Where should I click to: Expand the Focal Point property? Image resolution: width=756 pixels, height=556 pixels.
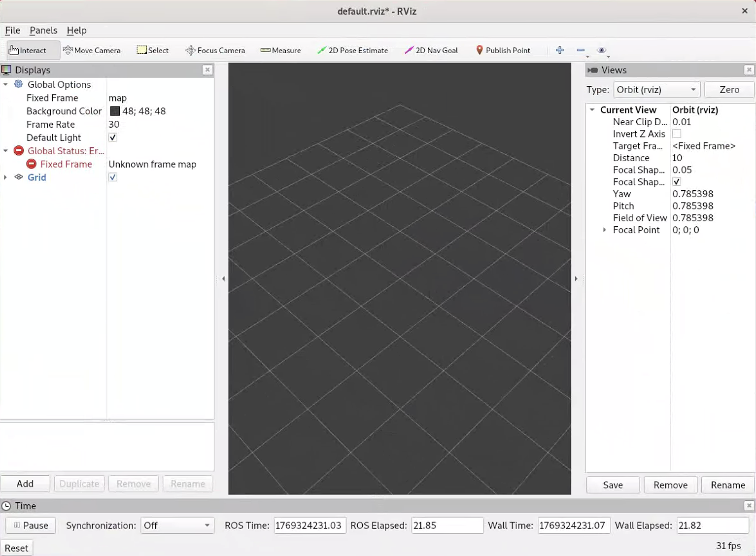[x=604, y=230]
